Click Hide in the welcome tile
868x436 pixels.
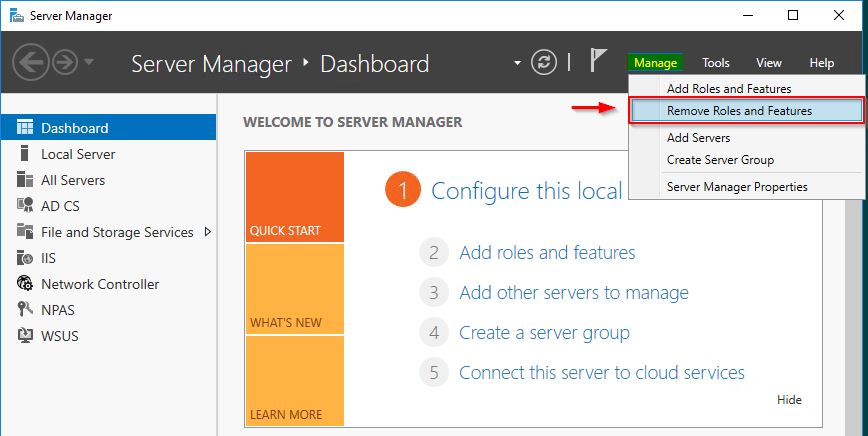pos(789,399)
